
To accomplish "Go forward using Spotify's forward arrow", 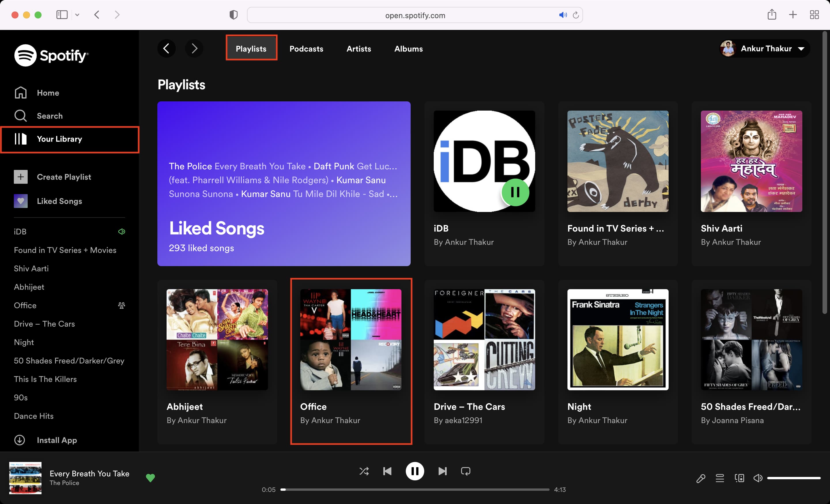I will tap(194, 48).
